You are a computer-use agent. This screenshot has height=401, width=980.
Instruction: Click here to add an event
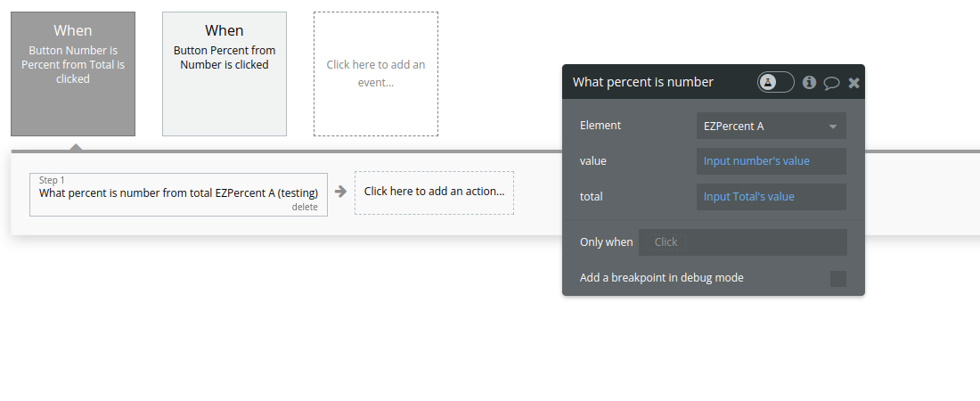[376, 74]
